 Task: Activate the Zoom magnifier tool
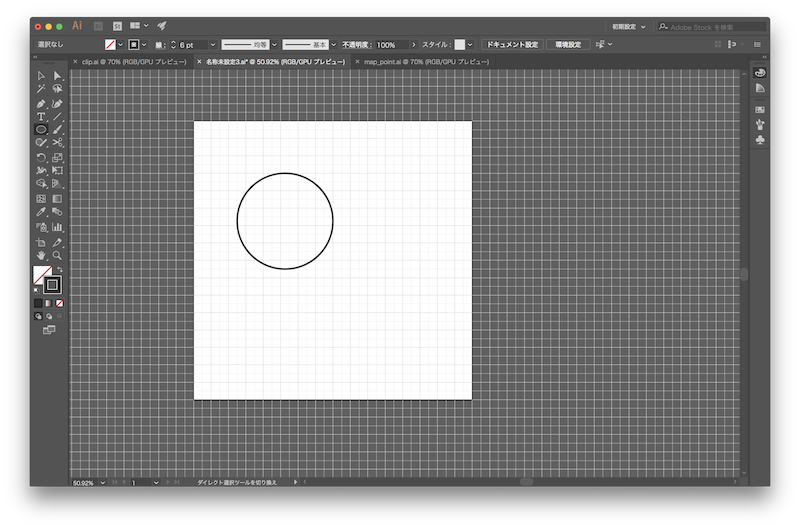click(x=57, y=255)
